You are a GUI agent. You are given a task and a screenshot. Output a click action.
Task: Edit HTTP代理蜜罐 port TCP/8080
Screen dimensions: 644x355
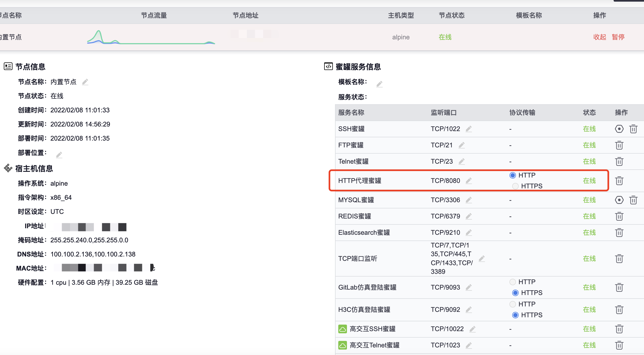click(469, 180)
